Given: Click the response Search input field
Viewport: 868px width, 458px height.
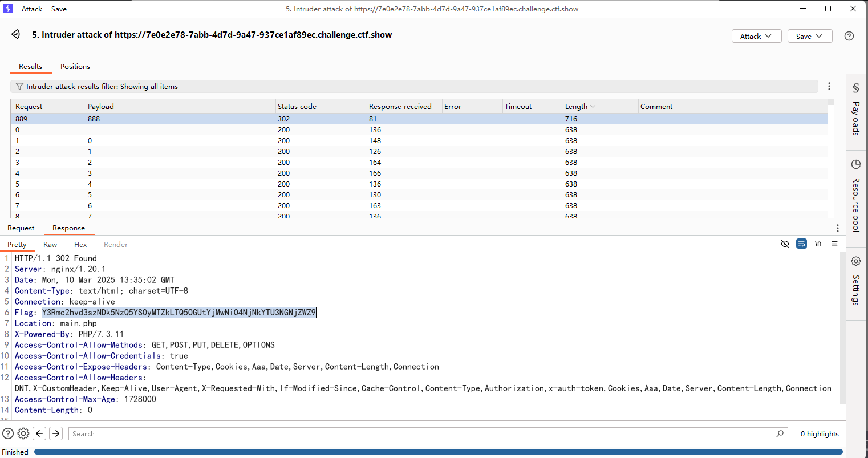Looking at the screenshot, I should click(422, 434).
